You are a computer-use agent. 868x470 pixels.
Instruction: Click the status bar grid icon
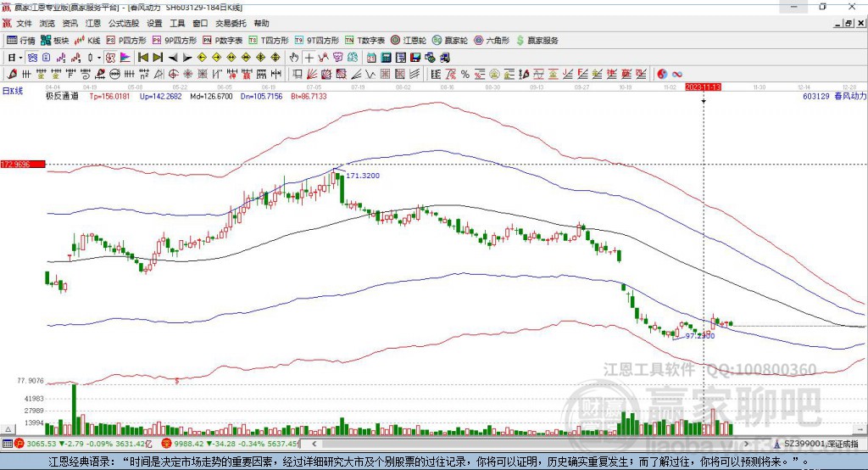tap(7, 444)
